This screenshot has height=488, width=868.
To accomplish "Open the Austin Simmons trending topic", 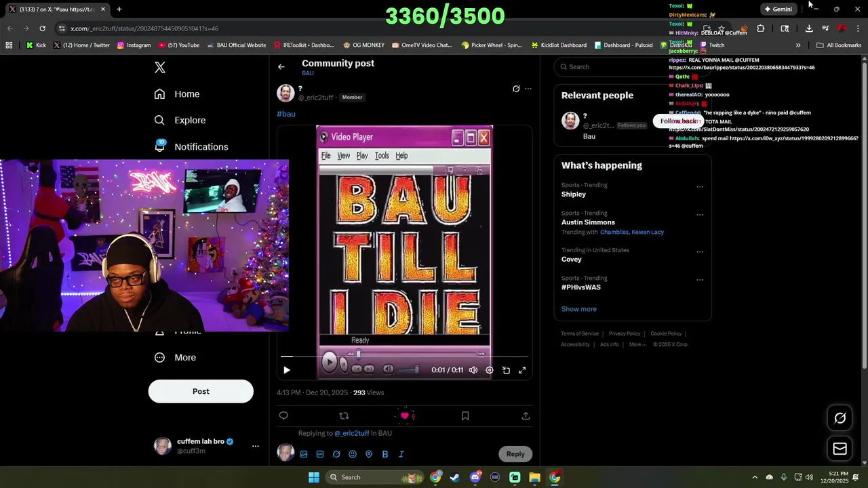I will tap(588, 222).
